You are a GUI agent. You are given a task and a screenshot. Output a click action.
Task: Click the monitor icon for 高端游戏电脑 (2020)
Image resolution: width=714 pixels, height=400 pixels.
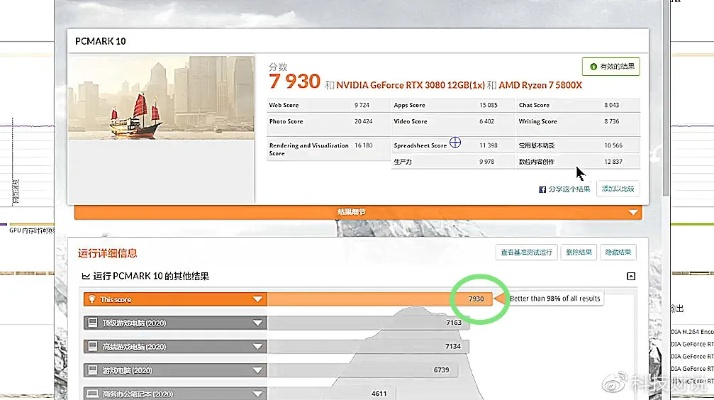[91, 346]
